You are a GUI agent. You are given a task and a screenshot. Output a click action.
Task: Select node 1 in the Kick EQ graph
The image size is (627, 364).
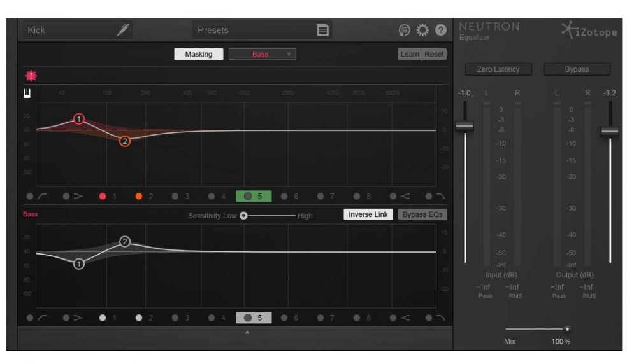[x=79, y=118]
